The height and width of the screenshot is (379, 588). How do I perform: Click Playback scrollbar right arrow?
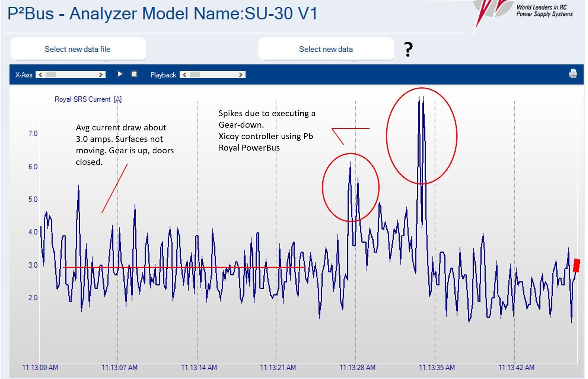point(241,75)
